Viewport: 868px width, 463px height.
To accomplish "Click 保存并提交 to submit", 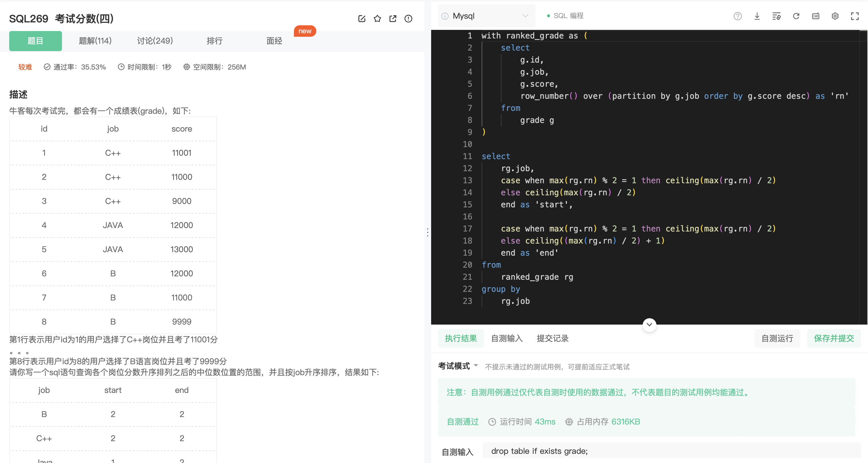I will 834,338.
